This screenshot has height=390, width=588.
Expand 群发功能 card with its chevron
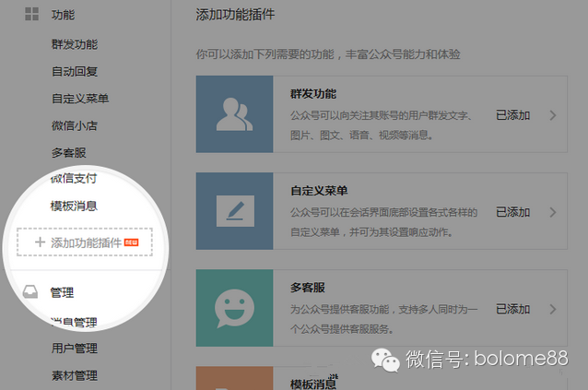tap(553, 115)
